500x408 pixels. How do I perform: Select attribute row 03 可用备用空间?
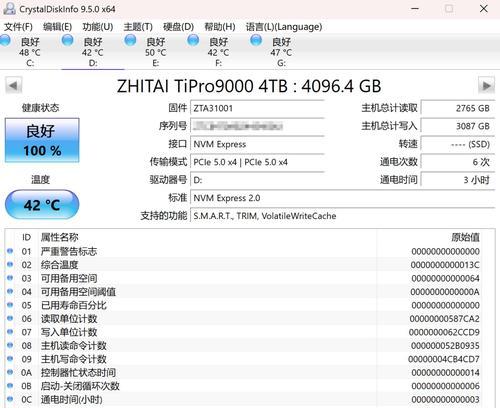point(243,278)
